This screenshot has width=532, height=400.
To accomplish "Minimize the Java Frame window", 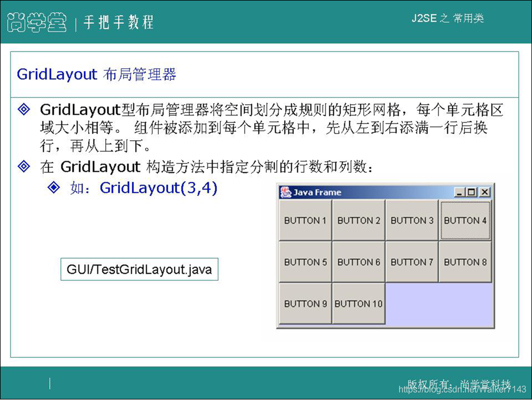I will [x=459, y=192].
